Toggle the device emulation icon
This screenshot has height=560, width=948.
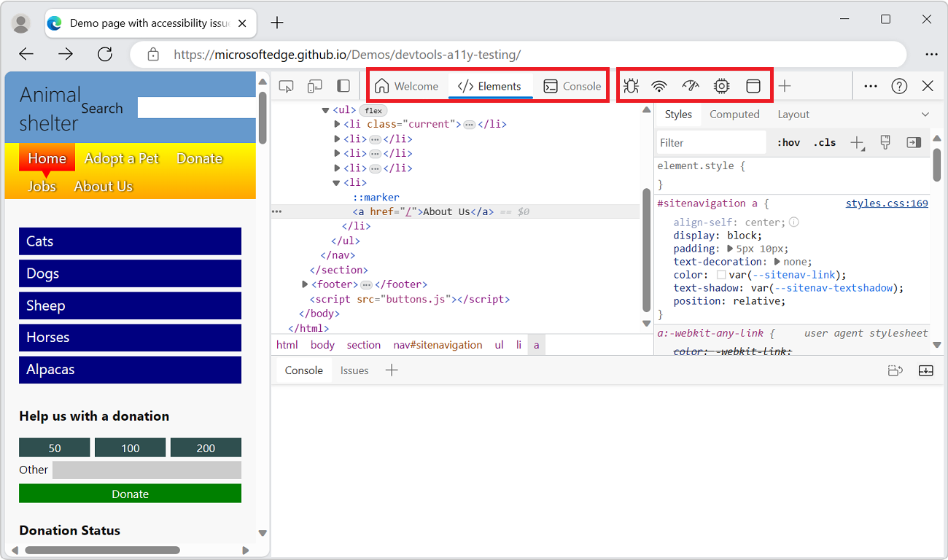[314, 85]
